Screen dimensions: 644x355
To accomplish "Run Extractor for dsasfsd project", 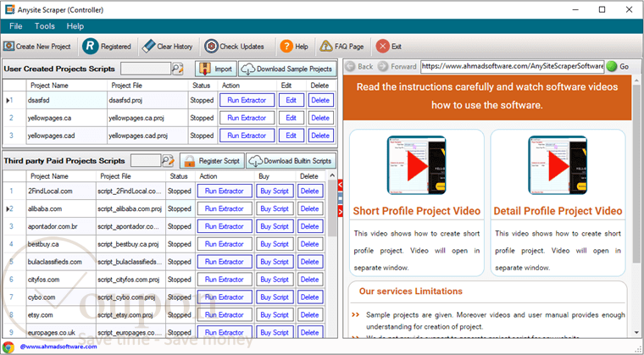I will point(247,100).
